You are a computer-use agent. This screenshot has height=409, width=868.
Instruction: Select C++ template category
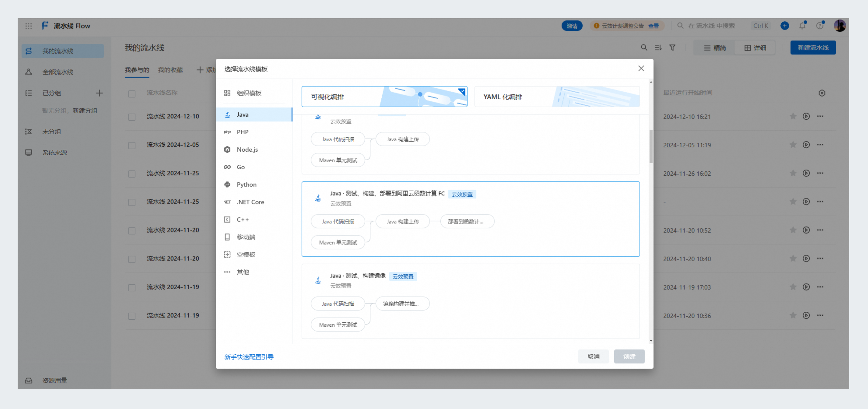pyautogui.click(x=254, y=220)
